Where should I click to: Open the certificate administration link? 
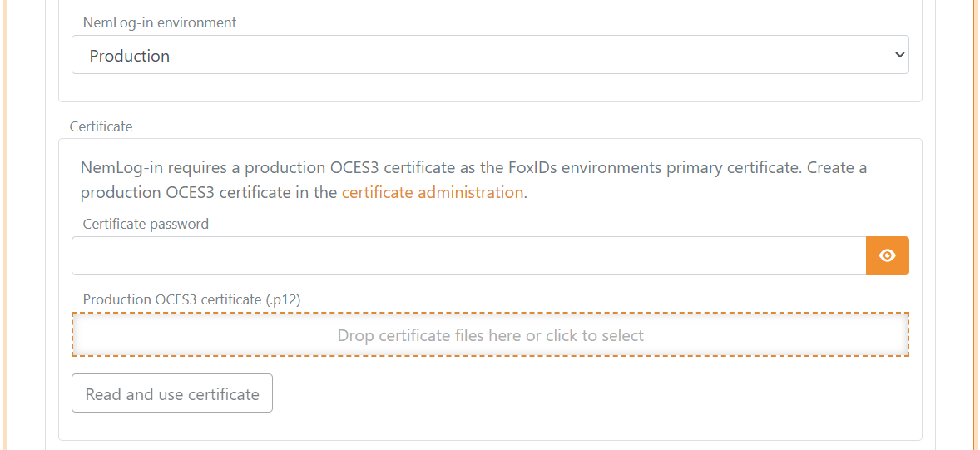click(x=432, y=192)
